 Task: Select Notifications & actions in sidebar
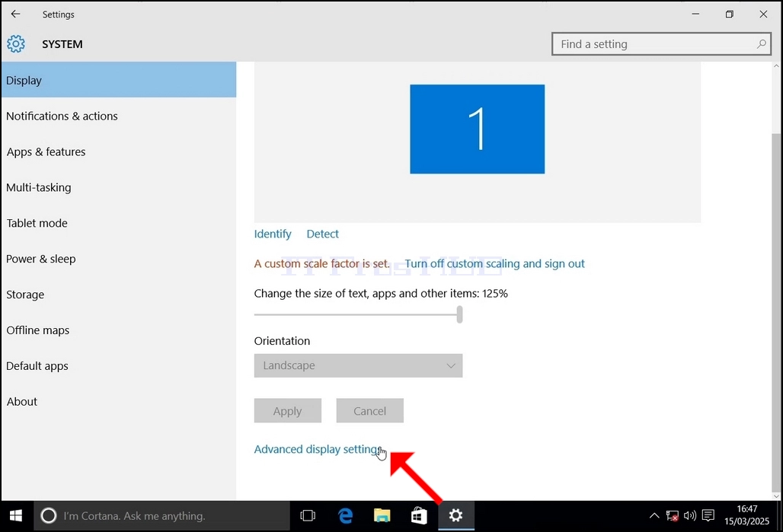tap(62, 116)
